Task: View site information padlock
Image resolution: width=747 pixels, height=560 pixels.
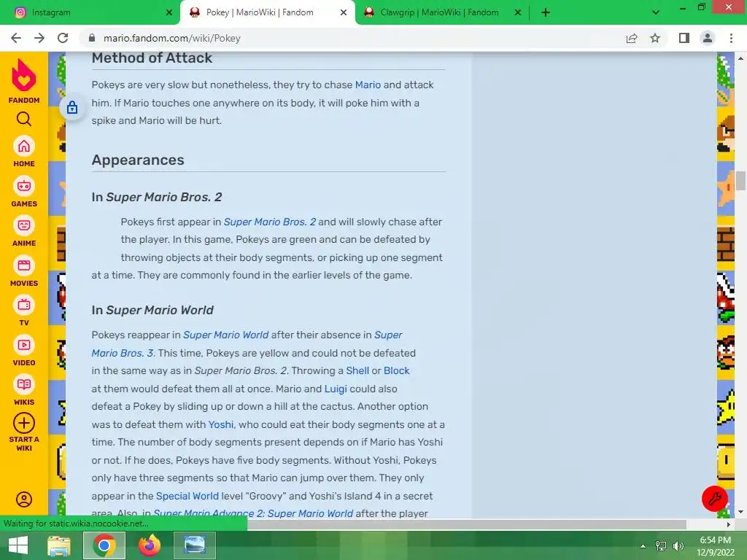Action: [93, 38]
